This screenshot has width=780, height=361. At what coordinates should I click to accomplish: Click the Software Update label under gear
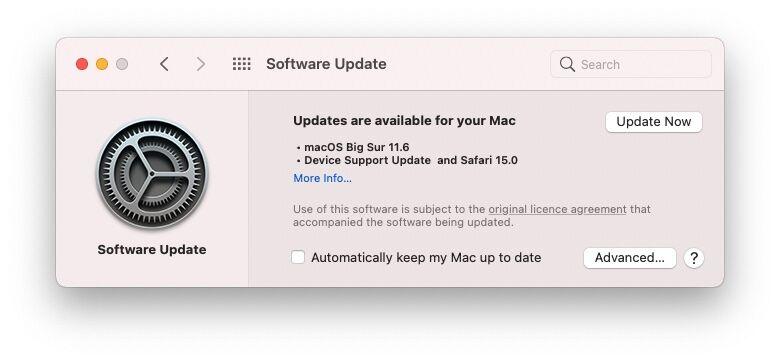(x=152, y=250)
